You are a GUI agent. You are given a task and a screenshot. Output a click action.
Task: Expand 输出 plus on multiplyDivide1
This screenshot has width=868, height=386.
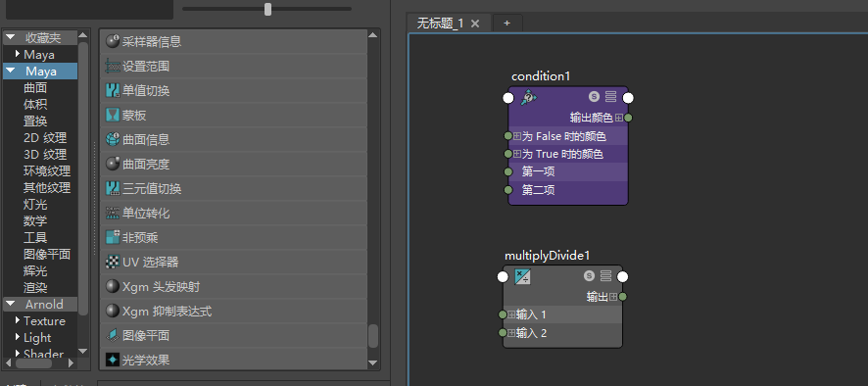[613, 297]
